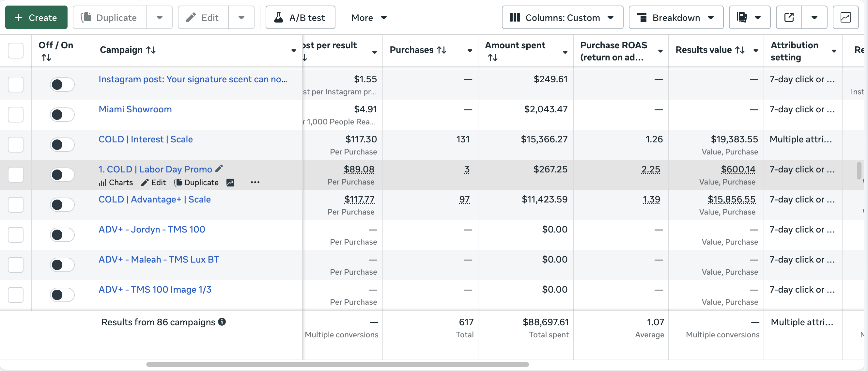Select checkbox for ADV+ - Jordyn - TMS 100
The image size is (868, 371).
(x=16, y=235)
